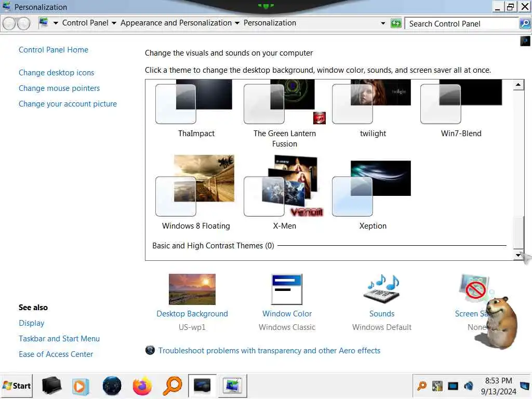
Task: Apply the X-Men theme
Action: click(x=284, y=185)
